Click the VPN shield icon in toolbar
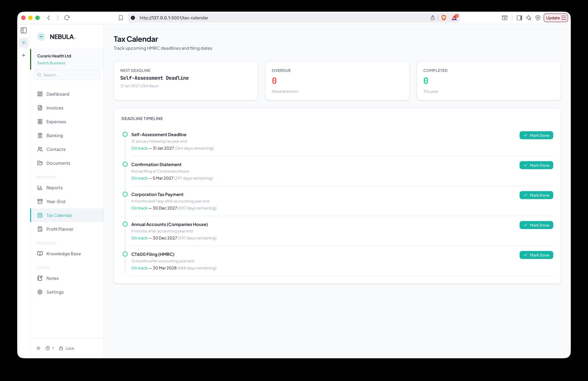Viewport: 588px width, 381px height. coord(538,18)
